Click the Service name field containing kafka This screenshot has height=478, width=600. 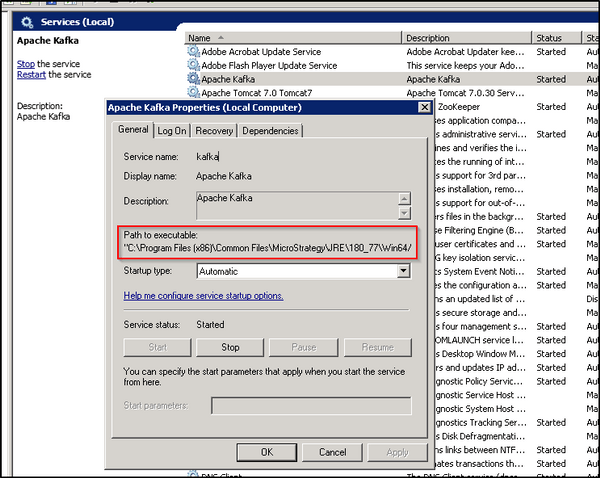[x=300, y=156]
